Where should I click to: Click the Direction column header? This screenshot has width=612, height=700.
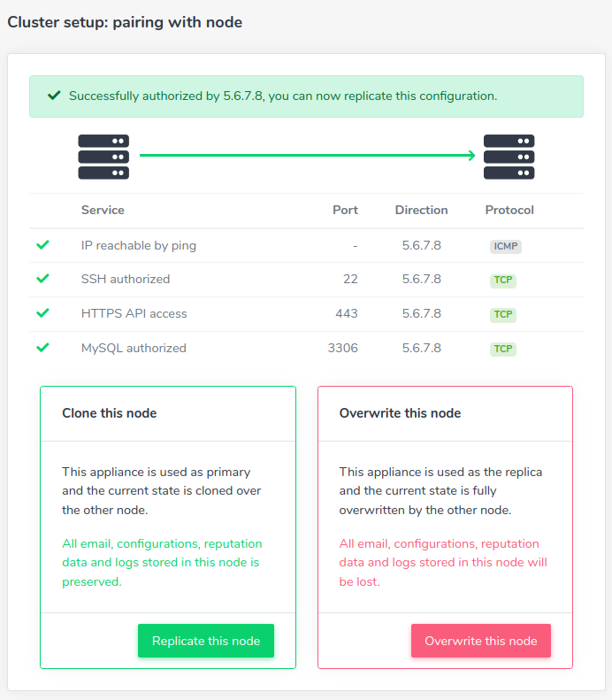coord(422,211)
